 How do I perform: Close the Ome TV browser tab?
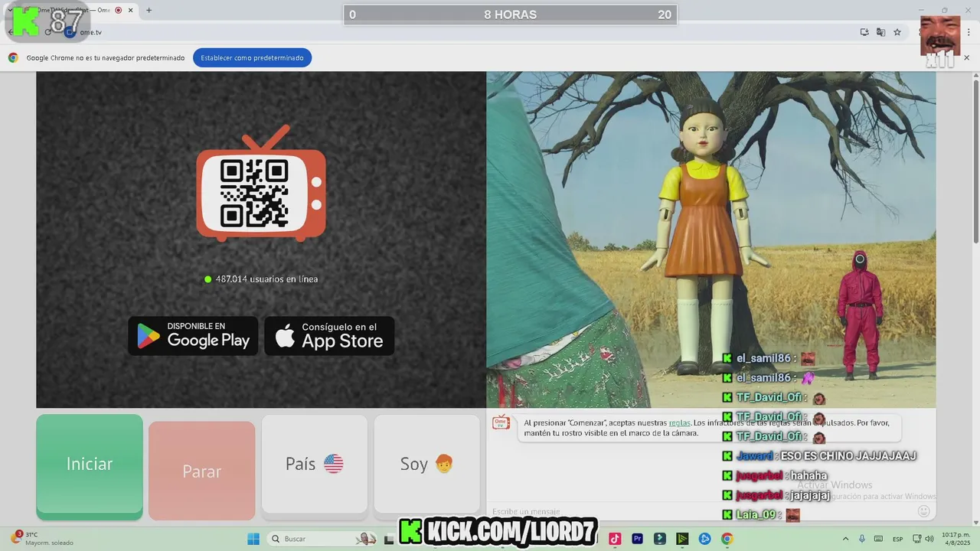[x=131, y=10]
